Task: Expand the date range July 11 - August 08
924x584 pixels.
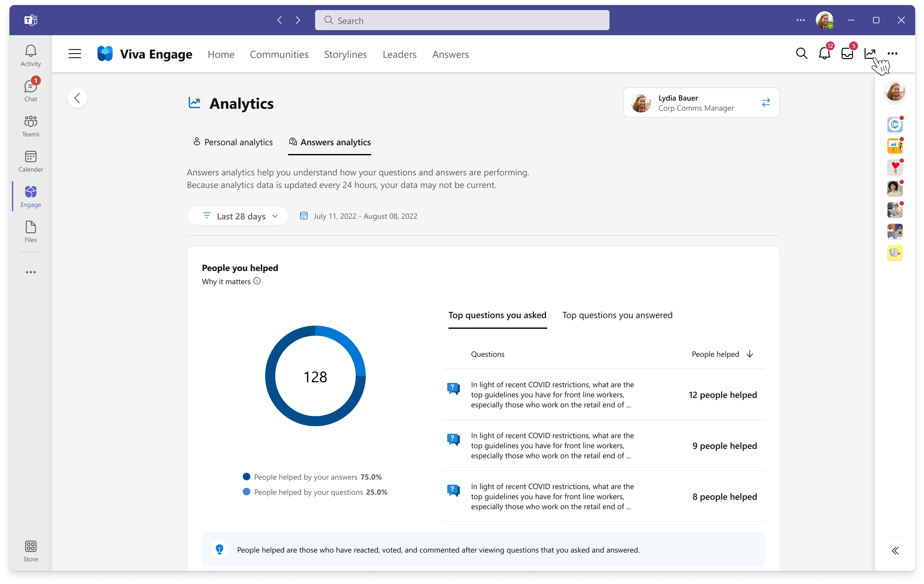Action: pos(359,215)
